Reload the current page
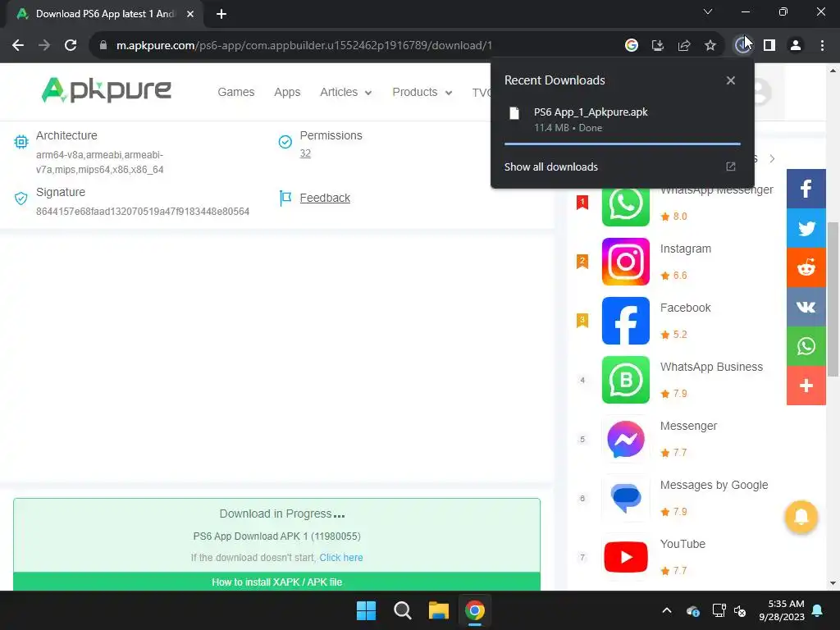 (x=71, y=46)
